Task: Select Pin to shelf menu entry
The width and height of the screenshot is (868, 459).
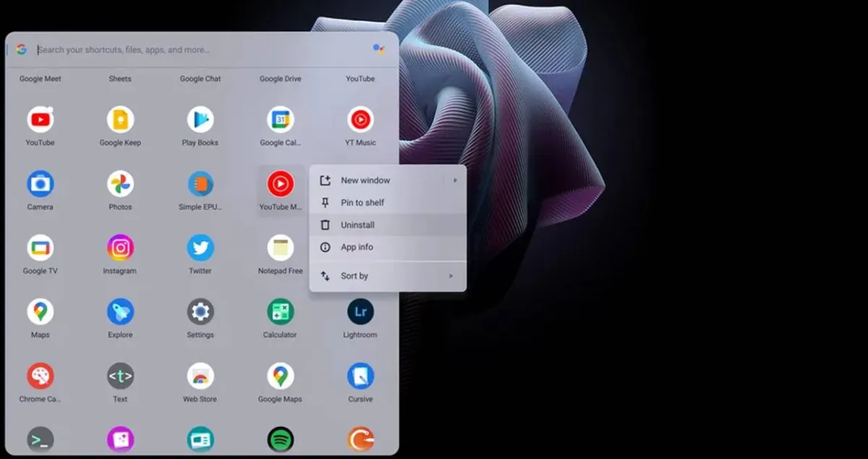Action: 388,203
